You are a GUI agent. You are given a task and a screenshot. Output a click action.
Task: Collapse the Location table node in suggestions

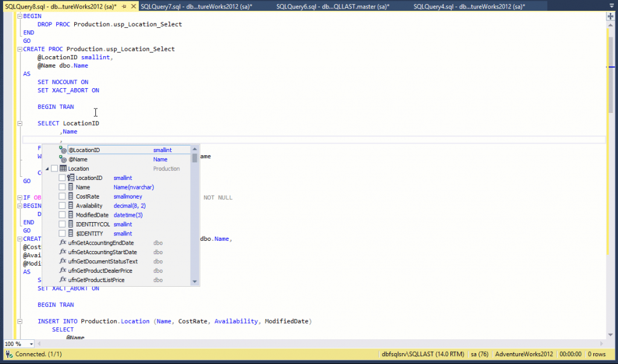pos(48,168)
